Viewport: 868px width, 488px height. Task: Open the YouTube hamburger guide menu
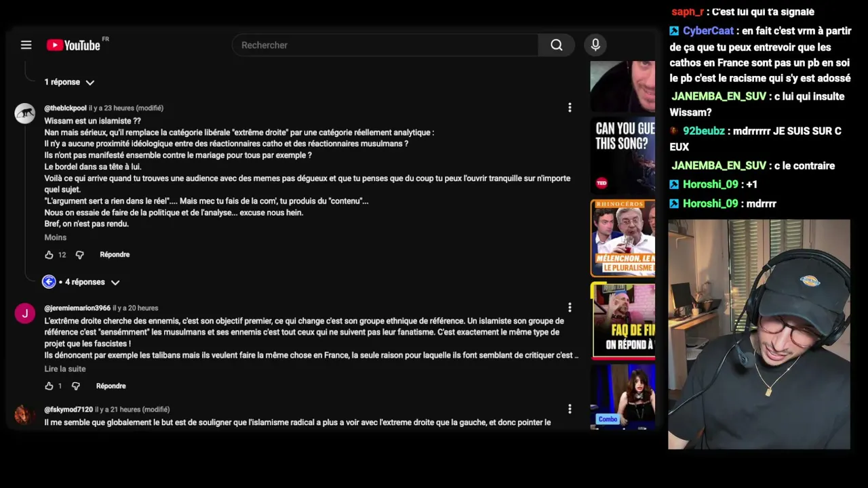coord(26,45)
